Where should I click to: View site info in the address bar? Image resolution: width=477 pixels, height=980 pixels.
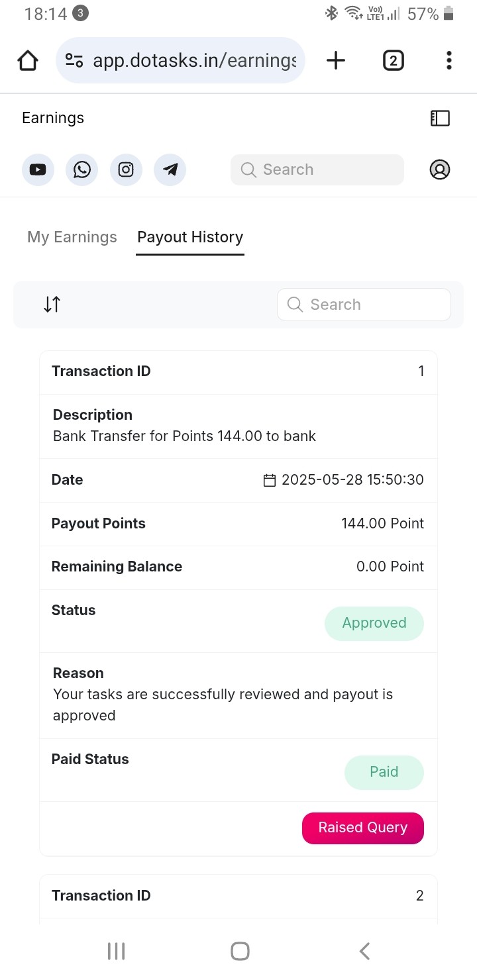[x=74, y=60]
